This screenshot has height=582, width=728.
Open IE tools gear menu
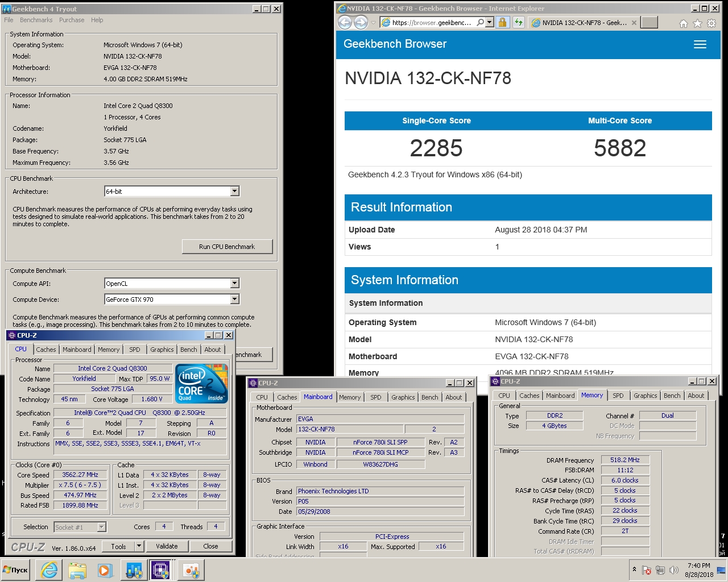tap(712, 23)
